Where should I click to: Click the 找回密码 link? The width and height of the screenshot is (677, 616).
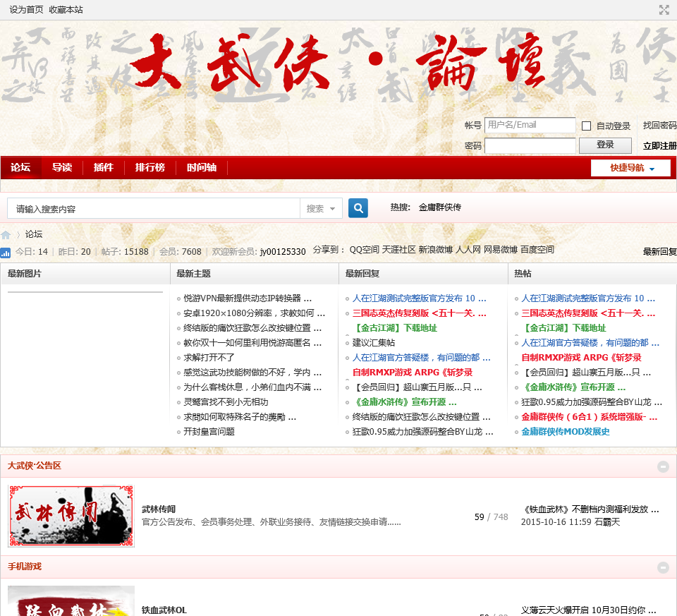tap(659, 126)
